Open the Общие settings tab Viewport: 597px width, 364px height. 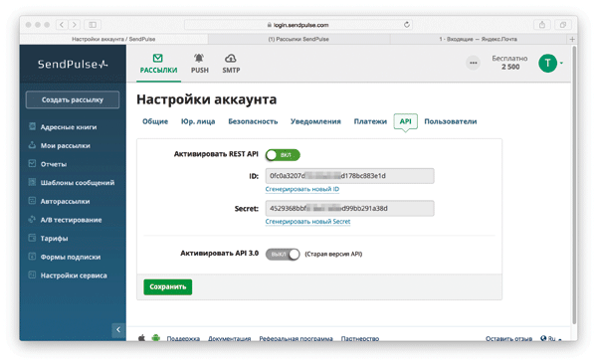click(x=155, y=121)
